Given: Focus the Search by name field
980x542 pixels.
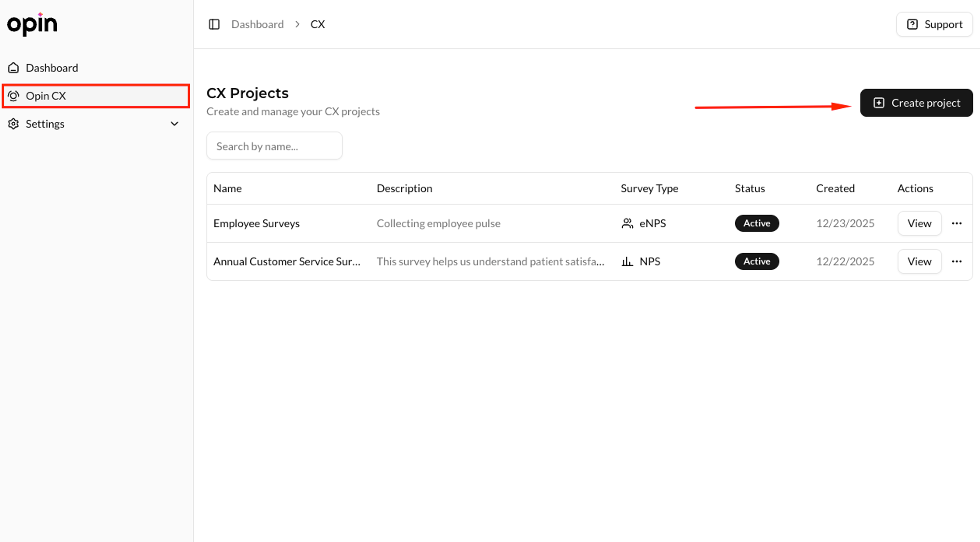Looking at the screenshot, I should point(274,146).
